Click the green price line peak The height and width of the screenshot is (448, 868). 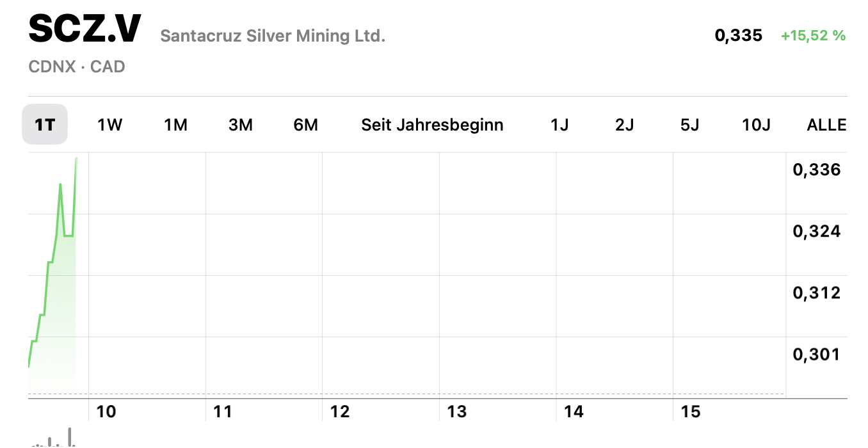tap(76, 158)
